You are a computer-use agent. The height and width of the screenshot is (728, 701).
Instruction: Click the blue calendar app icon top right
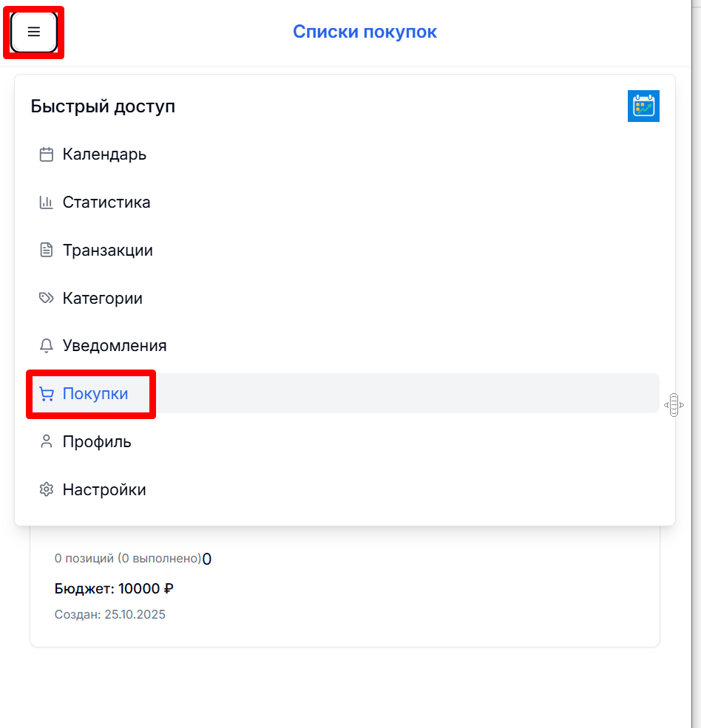coord(643,106)
